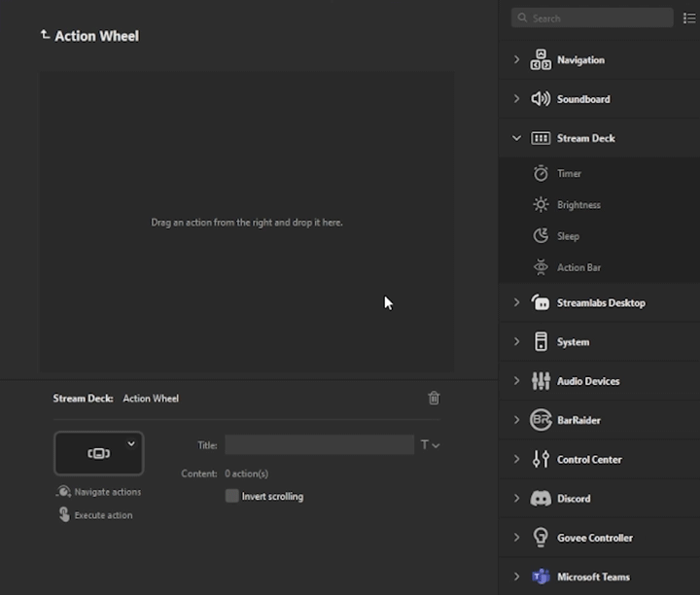Viewport: 700px width, 595px height.
Task: Select the Sleep action label
Action: (568, 236)
